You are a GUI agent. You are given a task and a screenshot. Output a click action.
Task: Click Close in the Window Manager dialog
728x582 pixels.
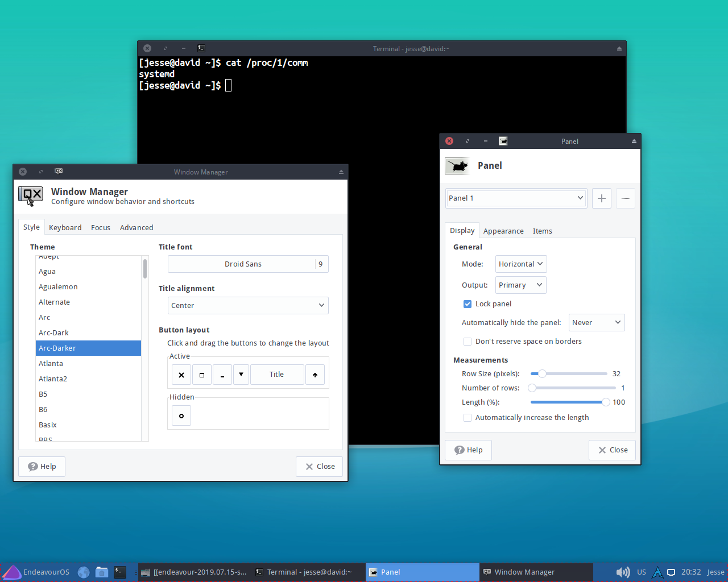[320, 467]
